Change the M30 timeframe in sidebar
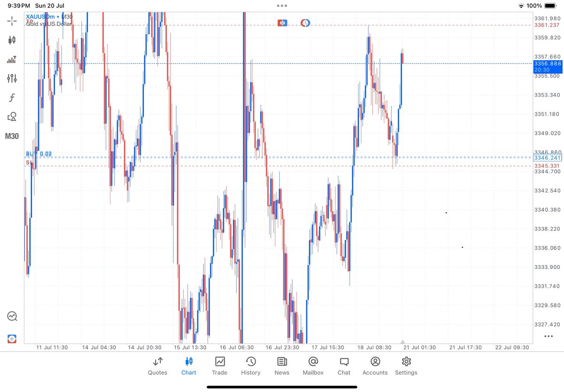Screen dimensions: 564x392 (x=12, y=136)
